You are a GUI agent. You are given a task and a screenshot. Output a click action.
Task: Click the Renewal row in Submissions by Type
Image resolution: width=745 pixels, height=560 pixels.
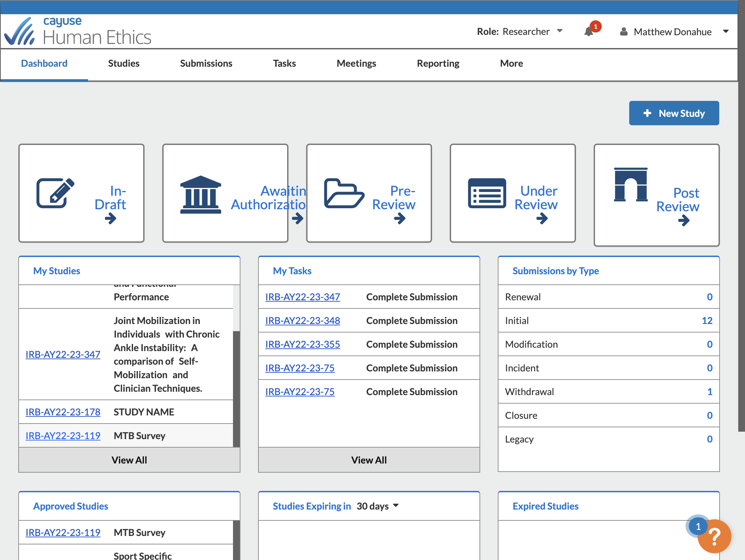[x=609, y=297]
